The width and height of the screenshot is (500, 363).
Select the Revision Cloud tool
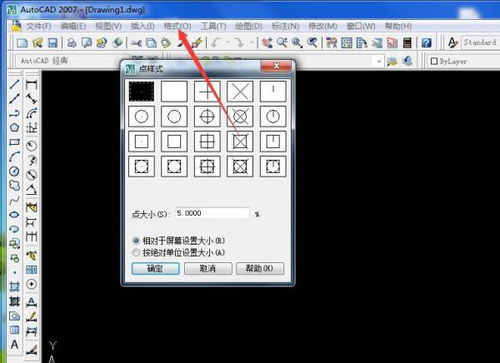coord(14,186)
